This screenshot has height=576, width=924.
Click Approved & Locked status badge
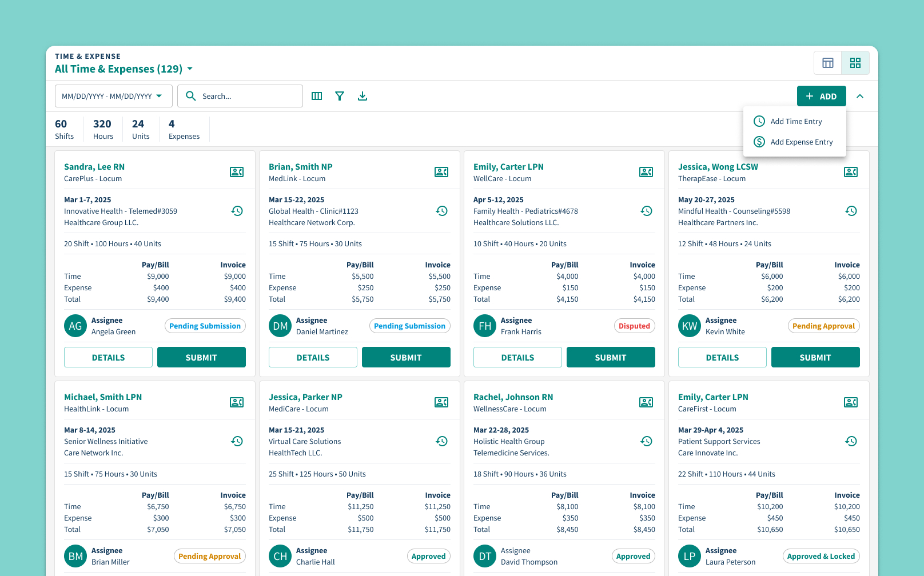pos(821,556)
